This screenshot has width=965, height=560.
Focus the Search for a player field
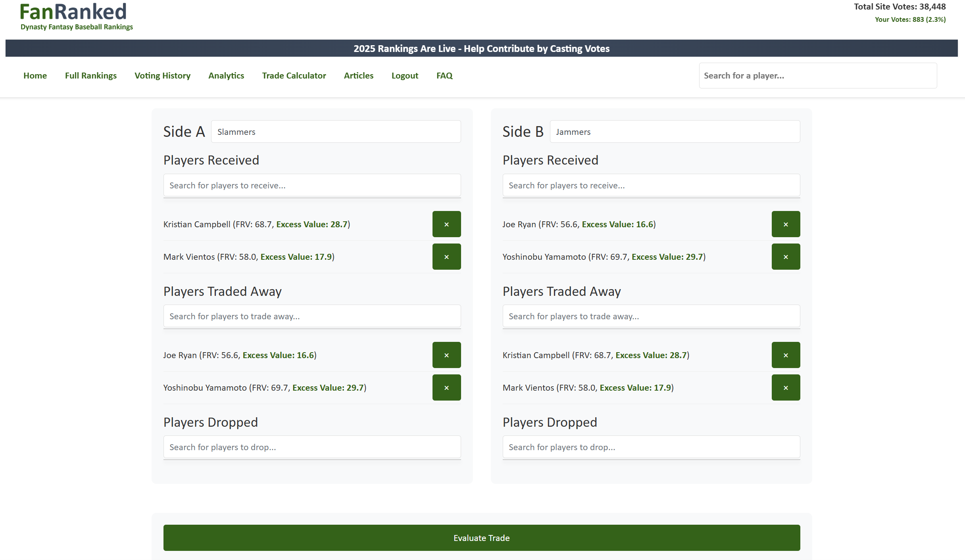point(818,75)
